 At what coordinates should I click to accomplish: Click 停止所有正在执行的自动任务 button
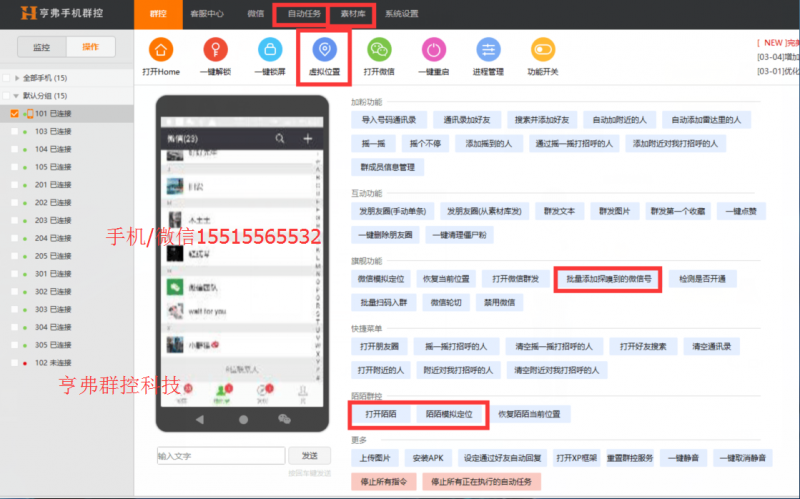coord(482,482)
